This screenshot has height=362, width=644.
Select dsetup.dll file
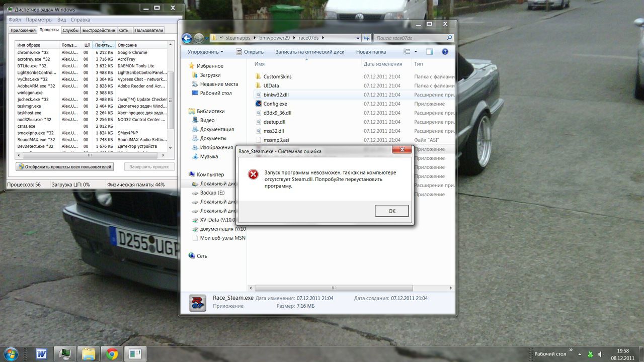(274, 122)
